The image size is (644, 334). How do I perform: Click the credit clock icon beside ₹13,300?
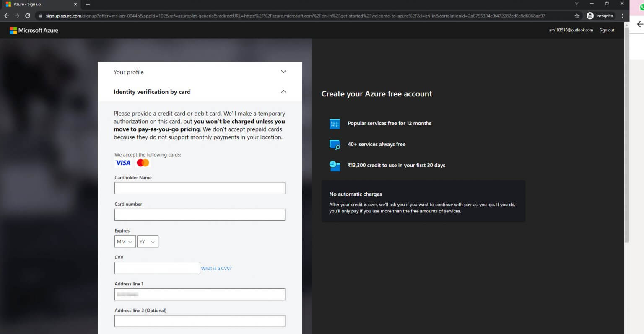(x=335, y=166)
